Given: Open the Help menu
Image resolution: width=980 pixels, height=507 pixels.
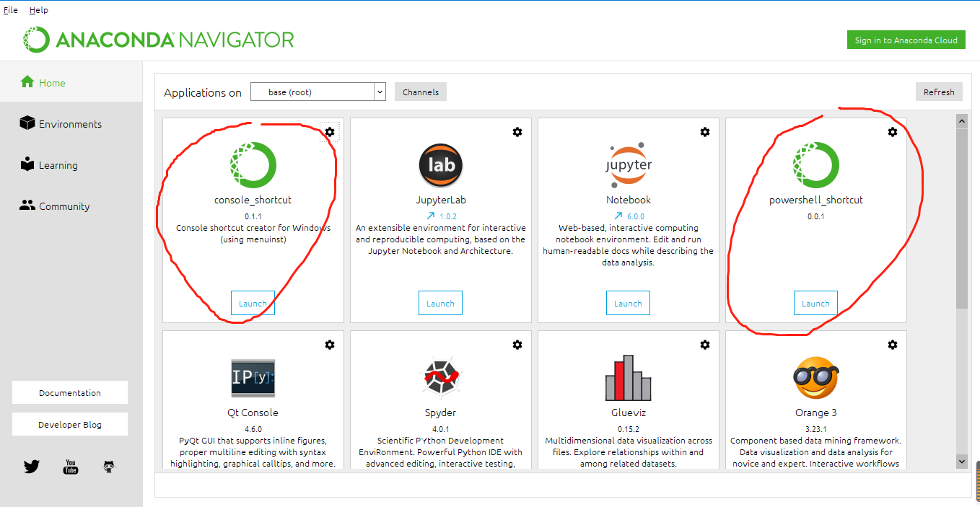Looking at the screenshot, I should (39, 10).
